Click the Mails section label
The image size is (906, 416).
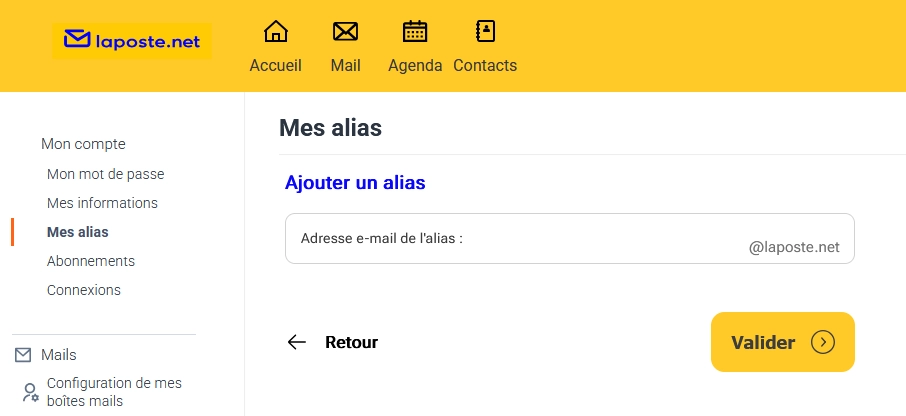pyautogui.click(x=59, y=355)
